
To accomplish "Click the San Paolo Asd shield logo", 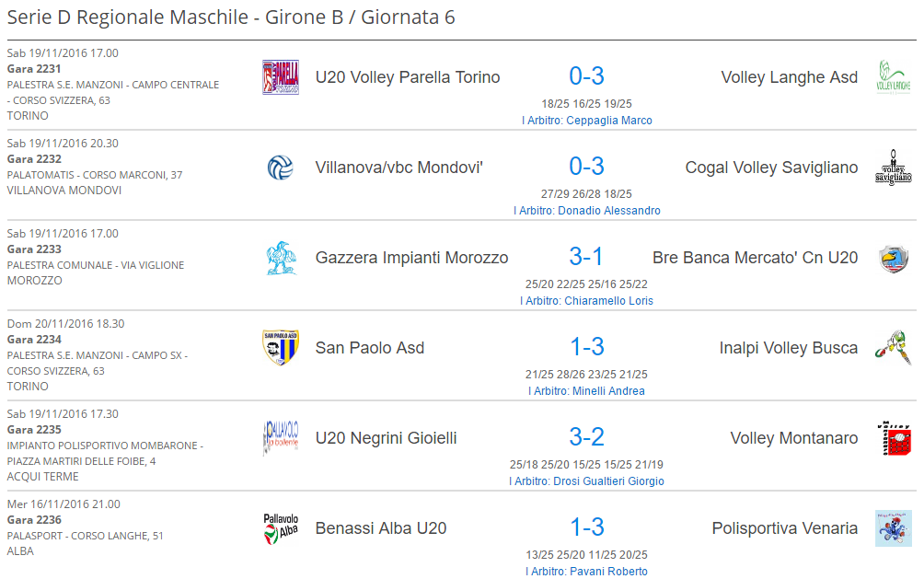I will pos(281,348).
